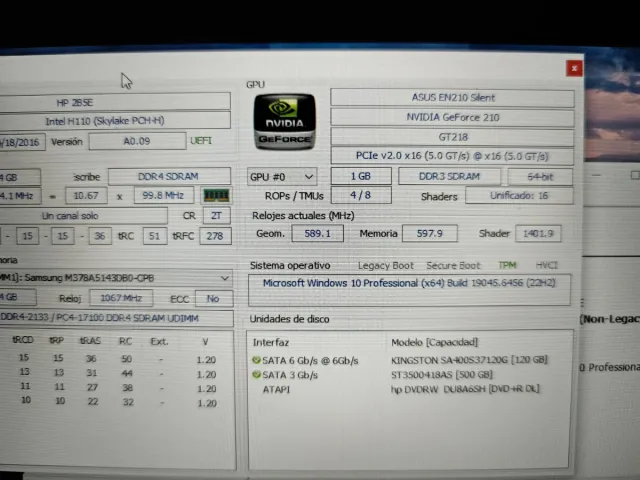Click the timing row with RC 38
This screenshot has height=480, width=640.
[117, 387]
